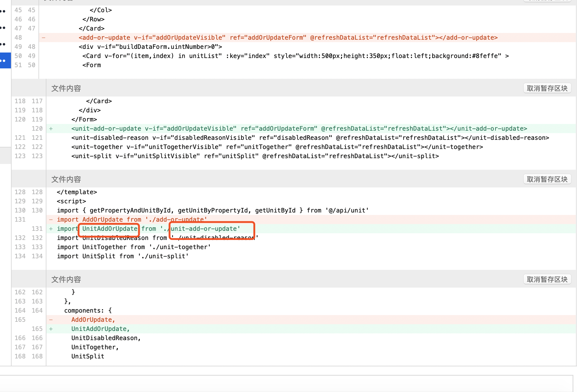The image size is (577, 392).
Task: Select the unit-split template tag line
Action: (x=255, y=156)
